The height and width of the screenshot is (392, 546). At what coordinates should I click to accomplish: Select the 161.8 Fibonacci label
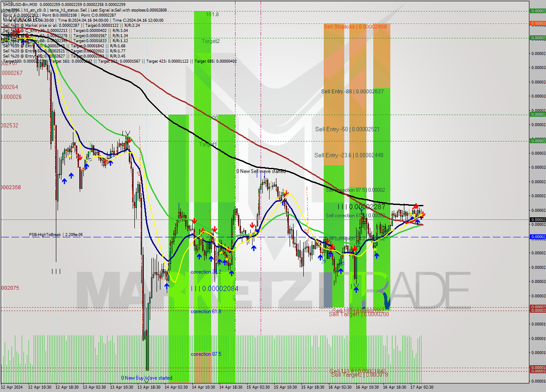(x=212, y=14)
